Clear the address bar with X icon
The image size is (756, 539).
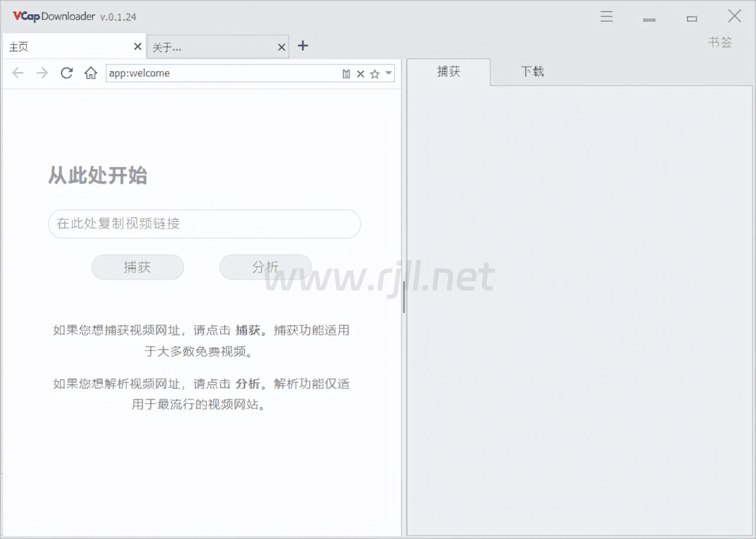pos(360,74)
